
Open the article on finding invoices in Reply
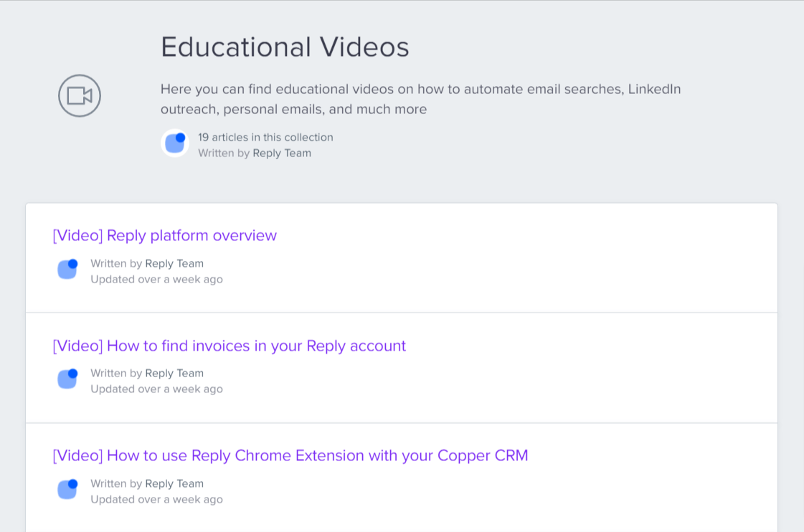click(229, 346)
